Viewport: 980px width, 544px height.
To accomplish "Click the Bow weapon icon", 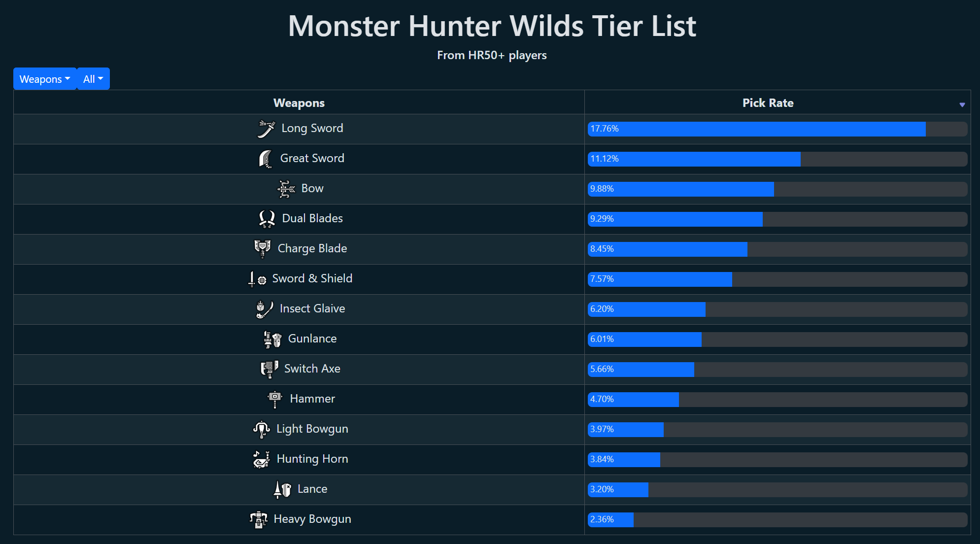I will coord(286,189).
